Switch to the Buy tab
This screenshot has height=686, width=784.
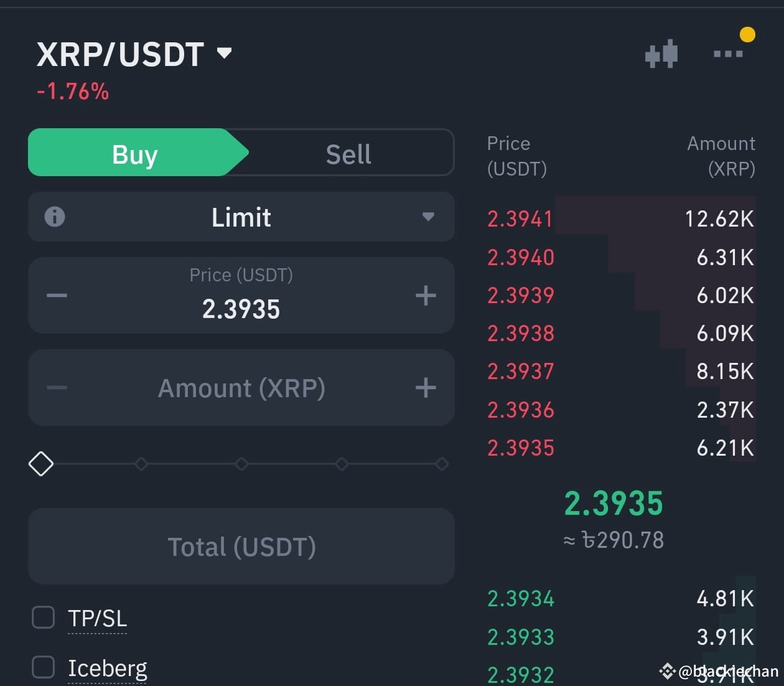(x=135, y=153)
